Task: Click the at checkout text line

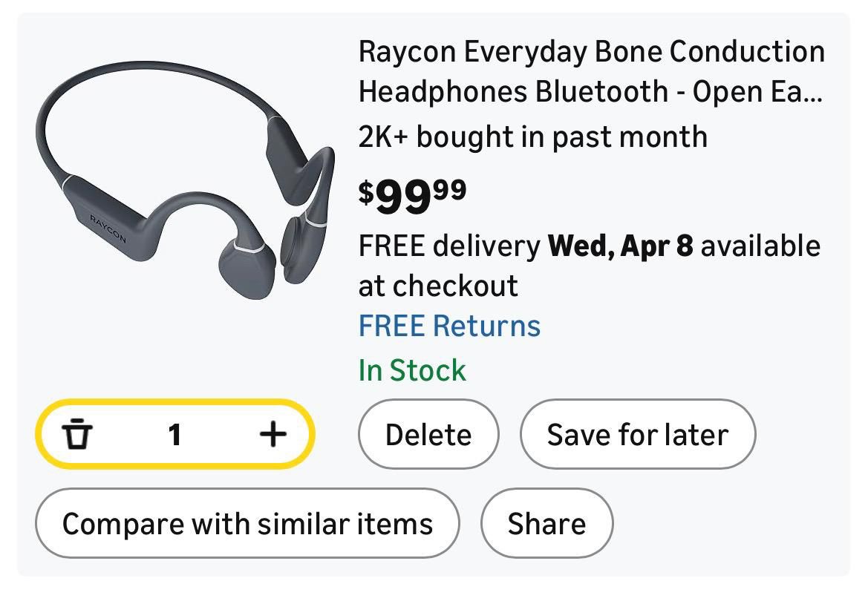Action: 438,286
